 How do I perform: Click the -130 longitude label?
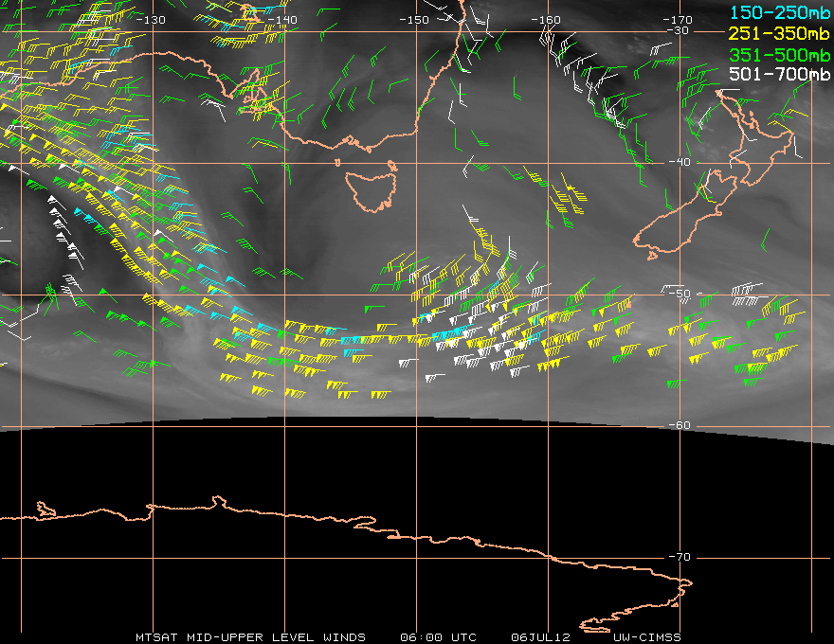pyautogui.click(x=151, y=20)
